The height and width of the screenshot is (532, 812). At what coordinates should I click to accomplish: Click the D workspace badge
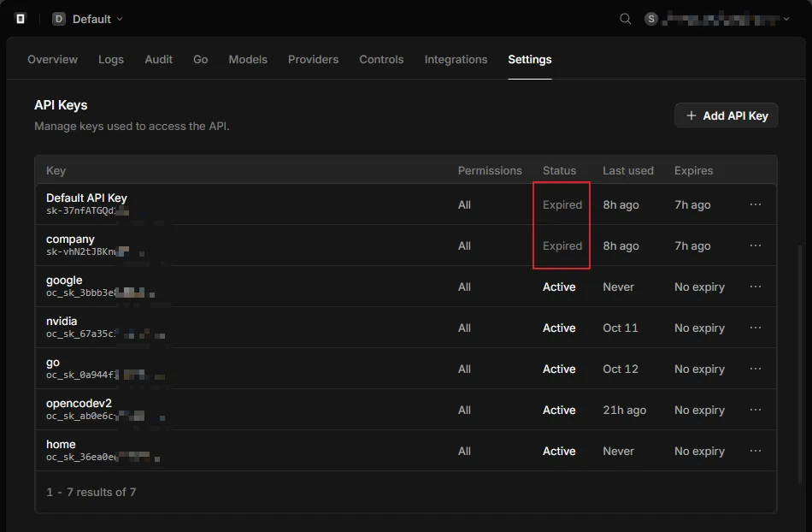[x=58, y=19]
